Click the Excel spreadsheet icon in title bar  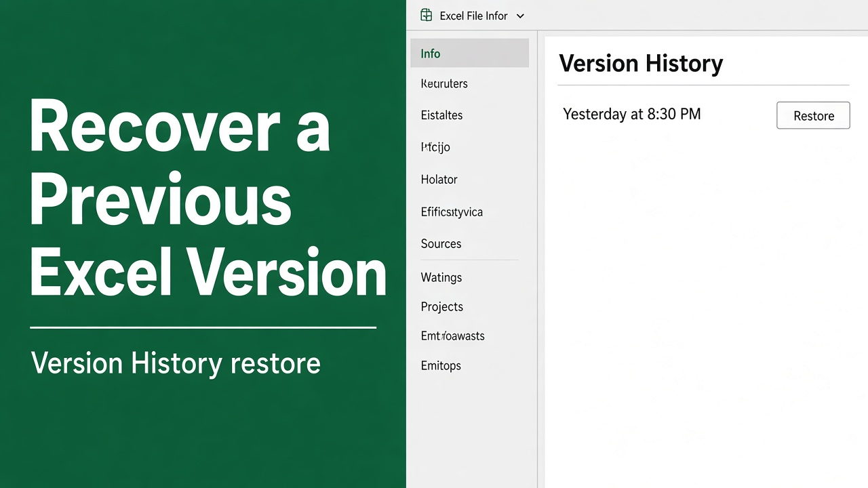[x=426, y=15]
